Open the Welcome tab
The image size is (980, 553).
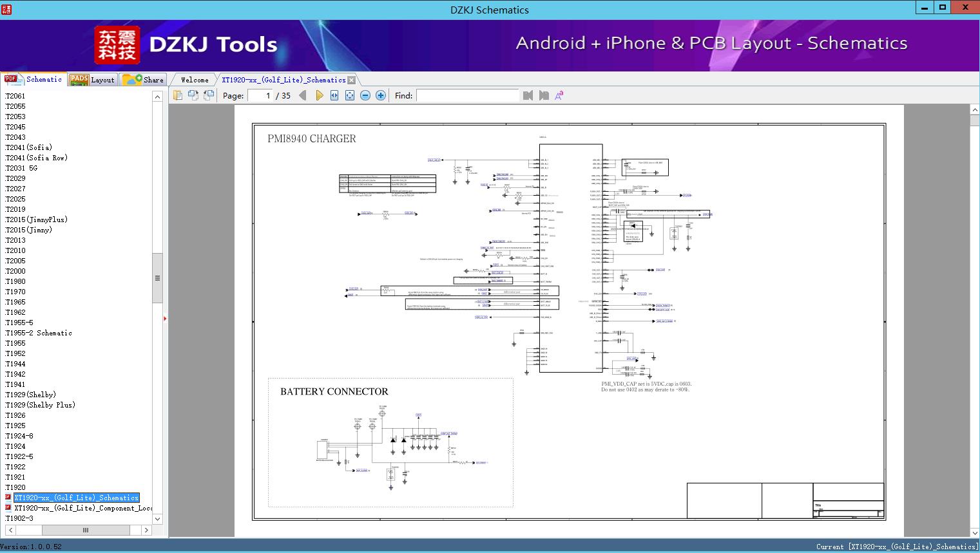(x=195, y=80)
